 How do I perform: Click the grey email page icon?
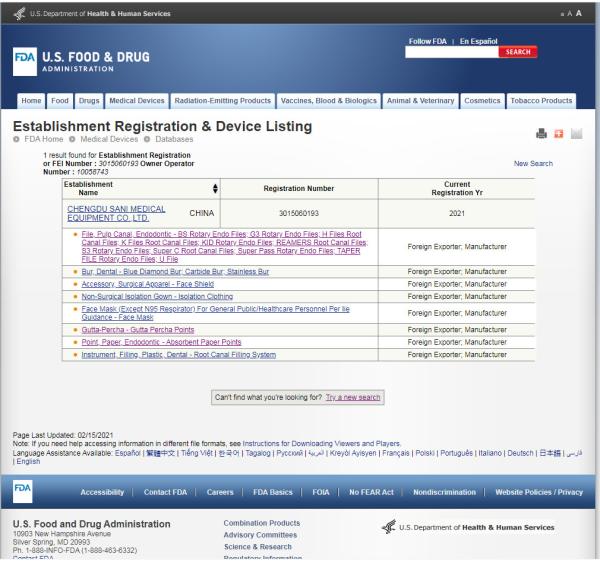pos(576,134)
